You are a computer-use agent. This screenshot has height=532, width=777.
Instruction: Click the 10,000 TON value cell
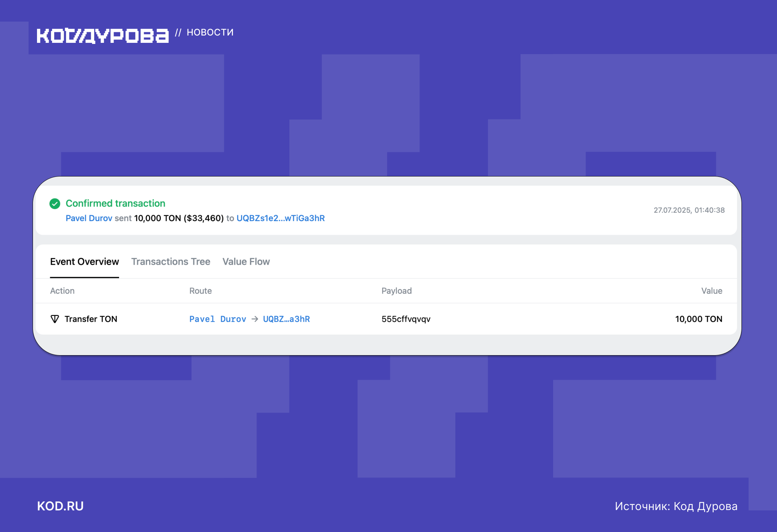(x=699, y=319)
